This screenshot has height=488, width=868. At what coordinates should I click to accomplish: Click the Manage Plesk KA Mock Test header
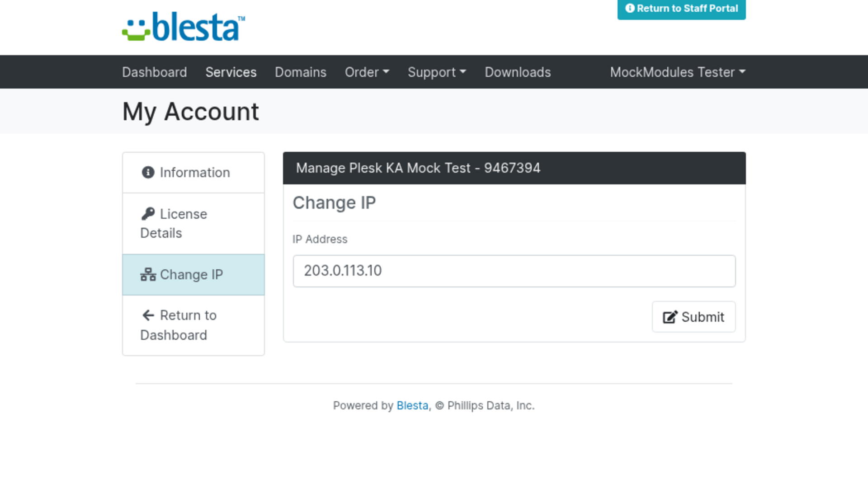coord(514,168)
